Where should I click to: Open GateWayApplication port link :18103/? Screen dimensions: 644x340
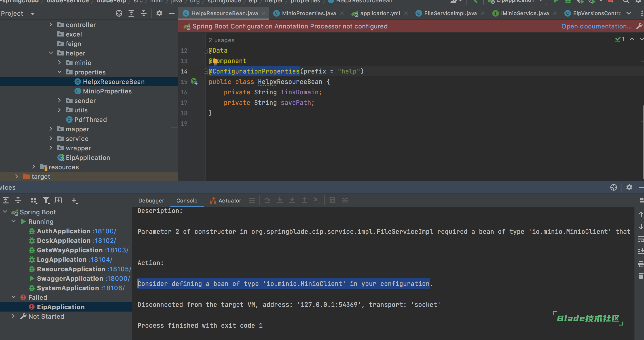click(x=117, y=250)
